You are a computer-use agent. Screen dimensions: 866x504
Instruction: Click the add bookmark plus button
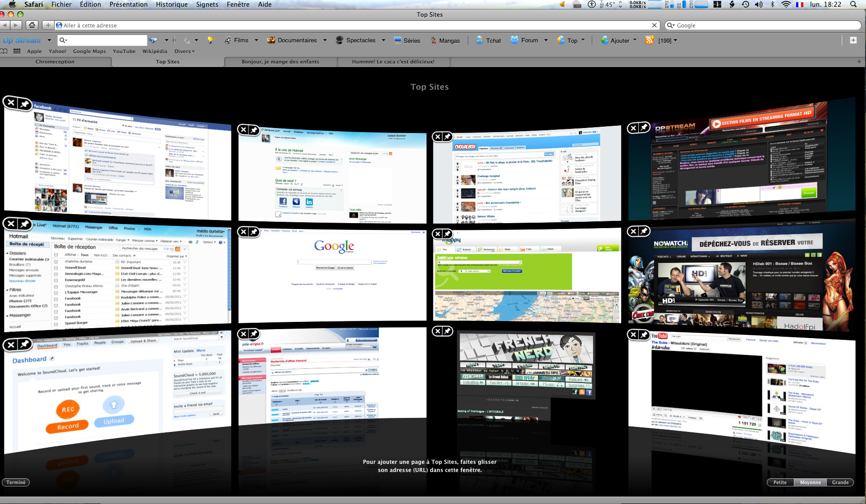(x=48, y=25)
